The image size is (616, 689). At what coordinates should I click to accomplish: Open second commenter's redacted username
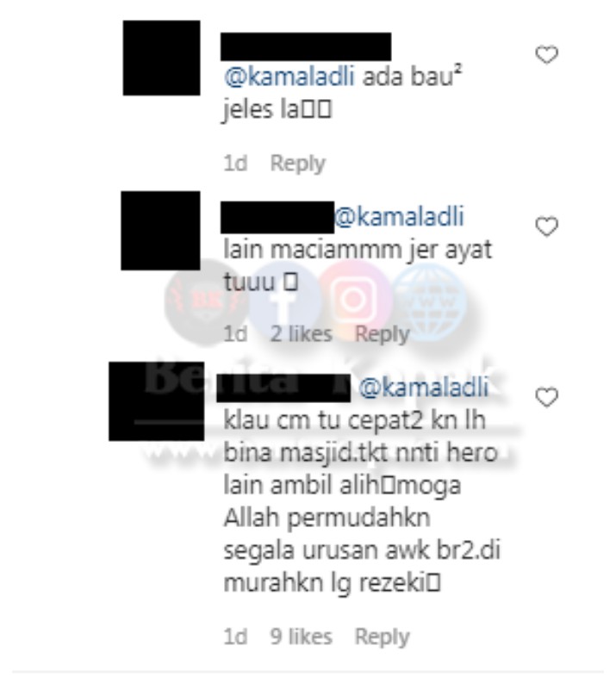277,217
